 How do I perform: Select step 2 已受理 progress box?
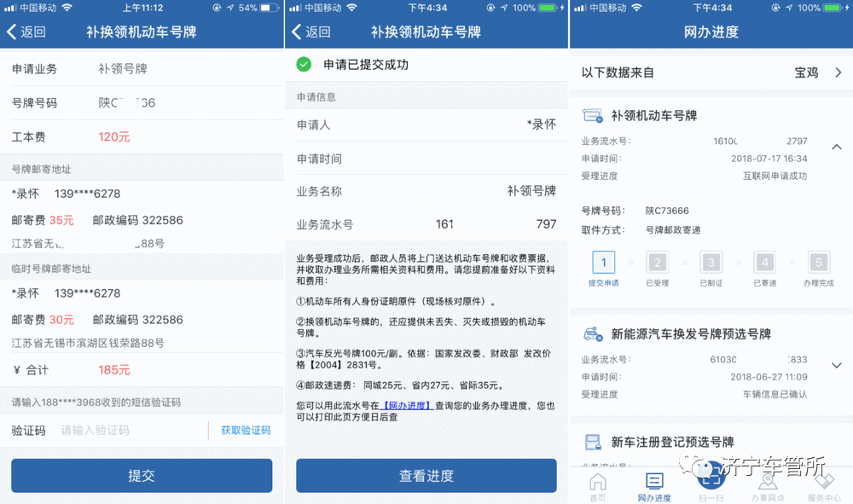(x=657, y=263)
